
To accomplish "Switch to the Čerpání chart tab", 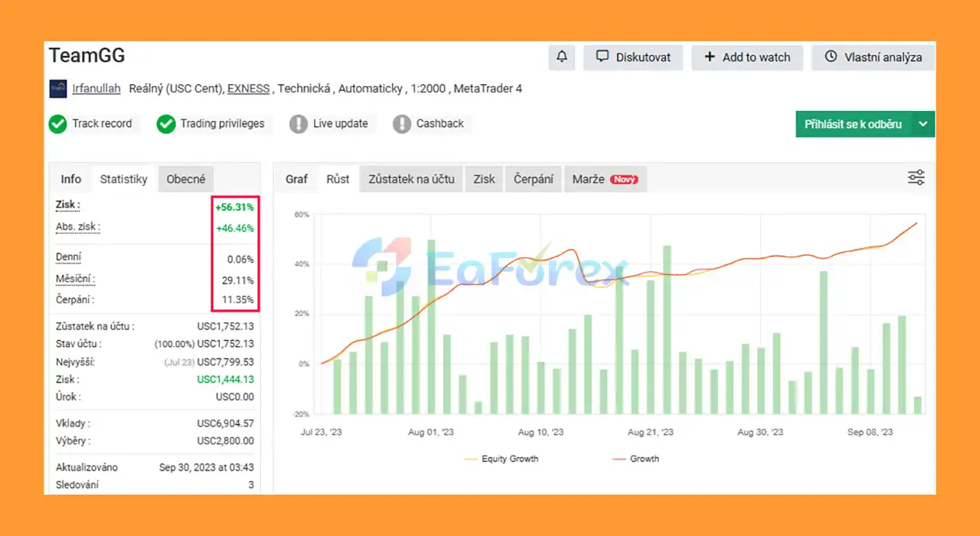I will coord(534,179).
